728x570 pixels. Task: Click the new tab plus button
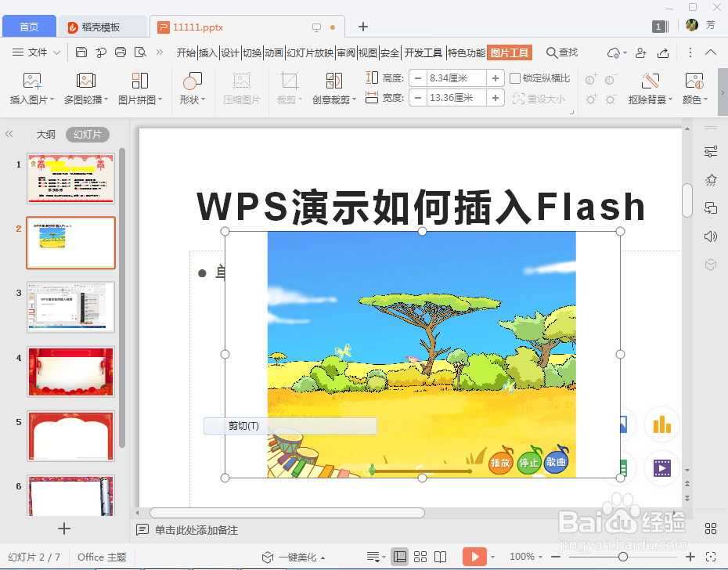point(363,27)
